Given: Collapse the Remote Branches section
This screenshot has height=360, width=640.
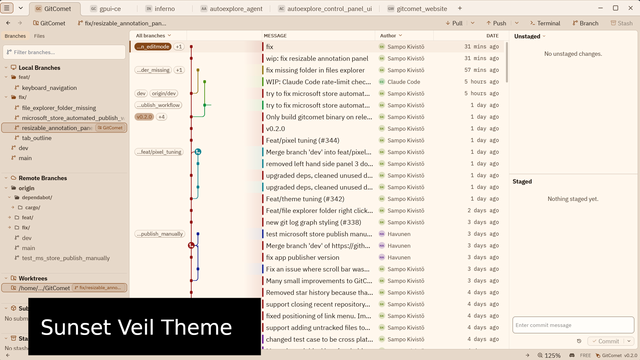Looking at the screenshot, I should [6, 178].
